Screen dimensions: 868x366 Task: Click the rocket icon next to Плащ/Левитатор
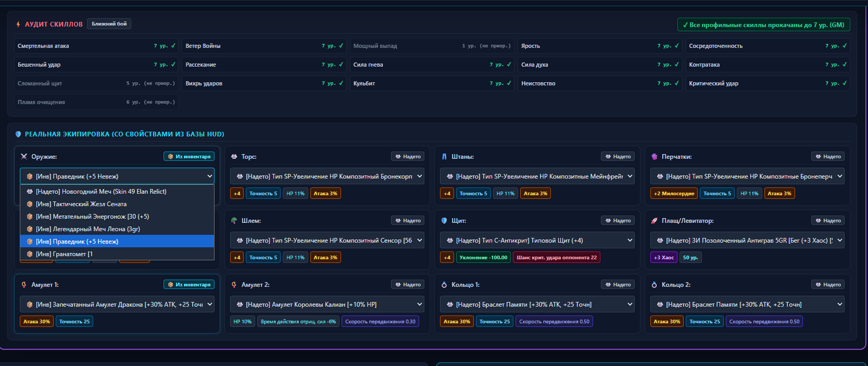(x=655, y=221)
